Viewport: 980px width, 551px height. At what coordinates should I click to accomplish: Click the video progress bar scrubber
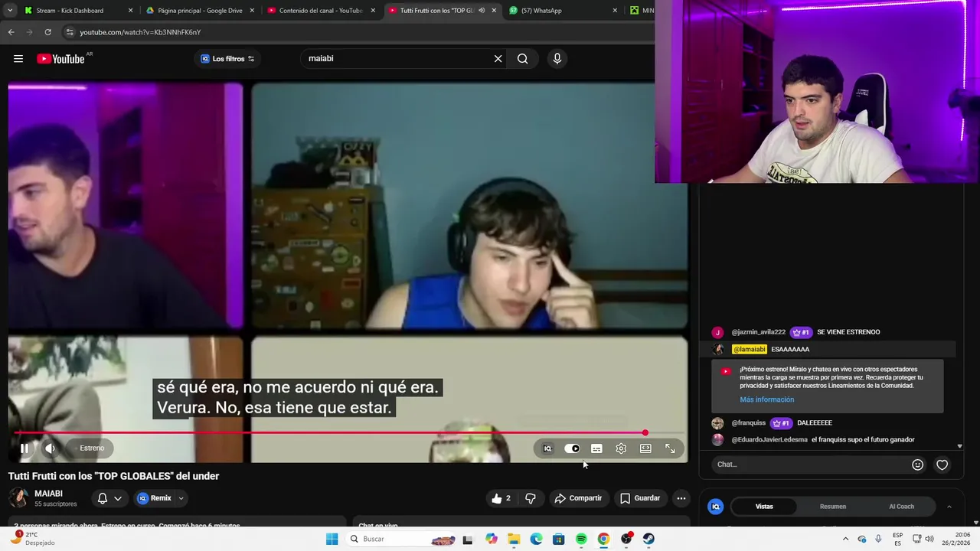pyautogui.click(x=645, y=433)
